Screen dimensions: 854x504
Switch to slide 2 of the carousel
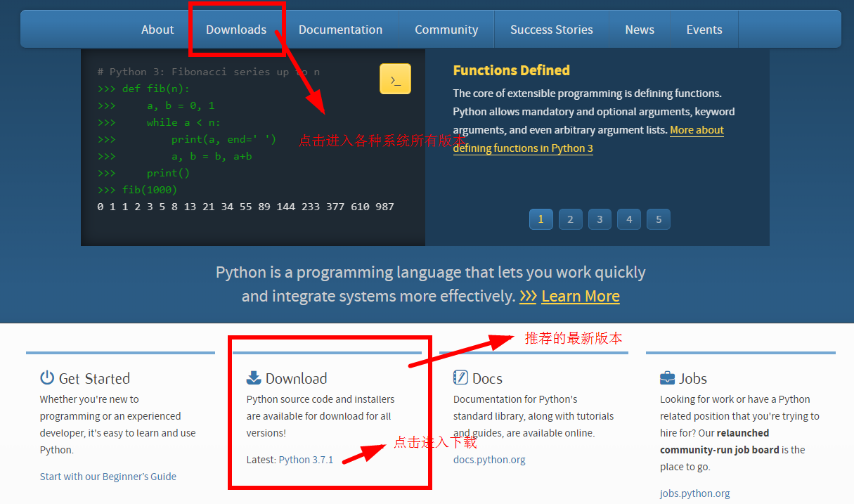570,219
